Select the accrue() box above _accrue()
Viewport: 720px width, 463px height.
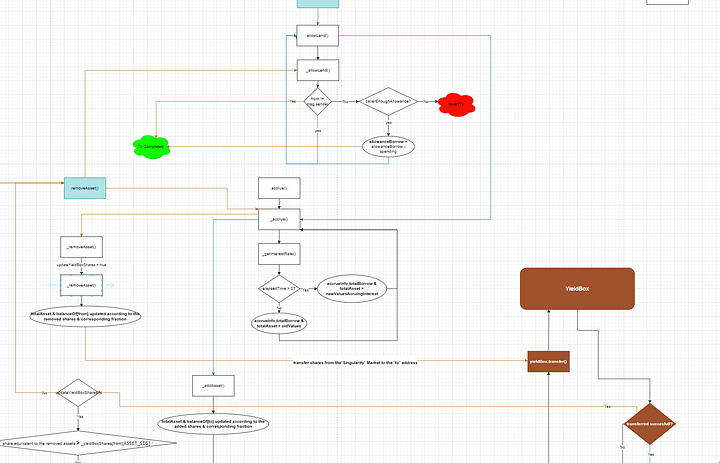pyautogui.click(x=279, y=186)
